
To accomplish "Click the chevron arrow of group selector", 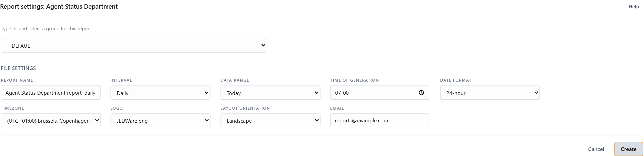I will (263, 45).
